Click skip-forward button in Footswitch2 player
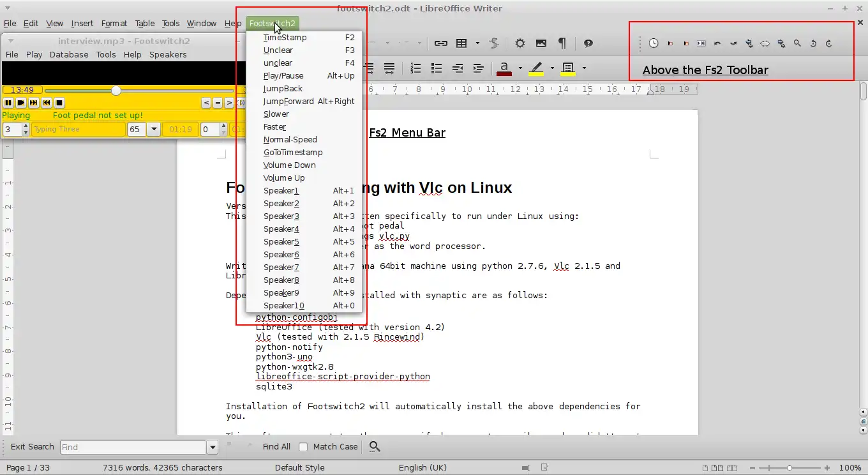The image size is (868, 475). [x=34, y=103]
